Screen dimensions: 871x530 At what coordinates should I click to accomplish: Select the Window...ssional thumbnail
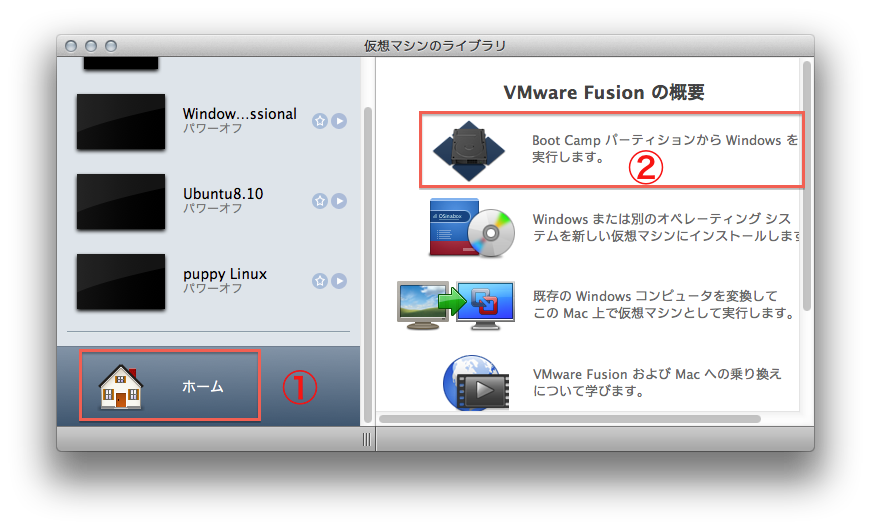click(x=121, y=122)
